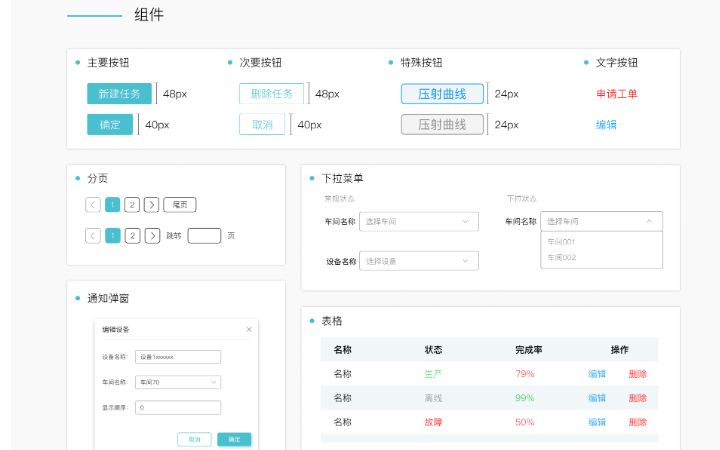Click the 79% completion rate value
Viewport: 720px width, 450px height.
tap(524, 374)
